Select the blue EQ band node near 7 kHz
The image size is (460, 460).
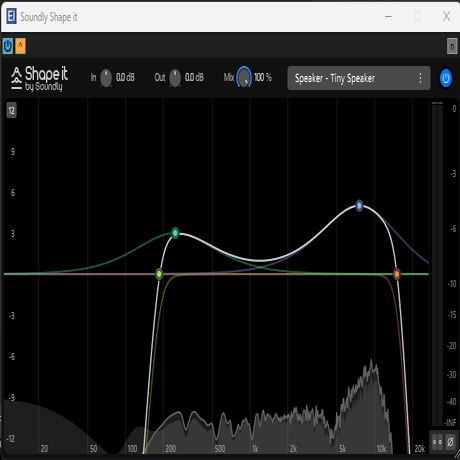[359, 206]
